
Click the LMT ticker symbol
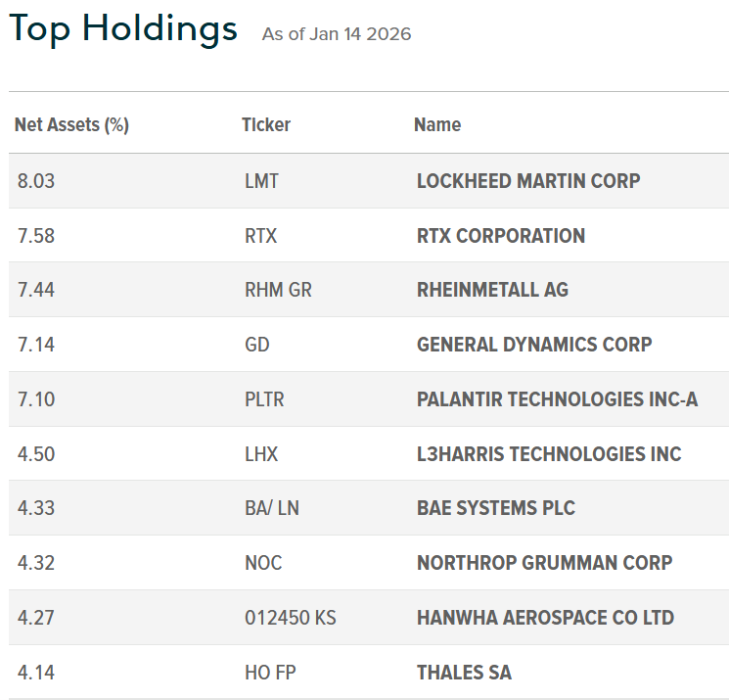pos(261,181)
